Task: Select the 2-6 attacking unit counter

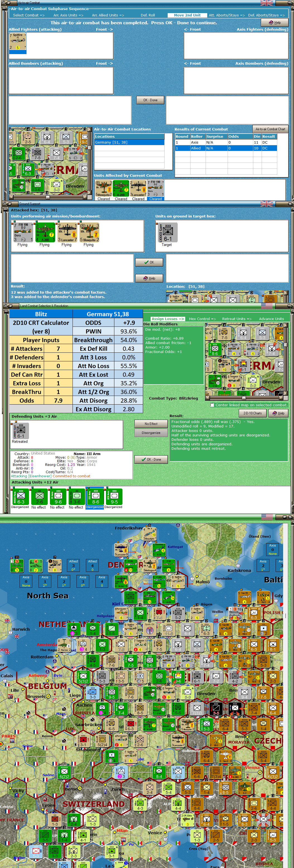Action: [39, 497]
